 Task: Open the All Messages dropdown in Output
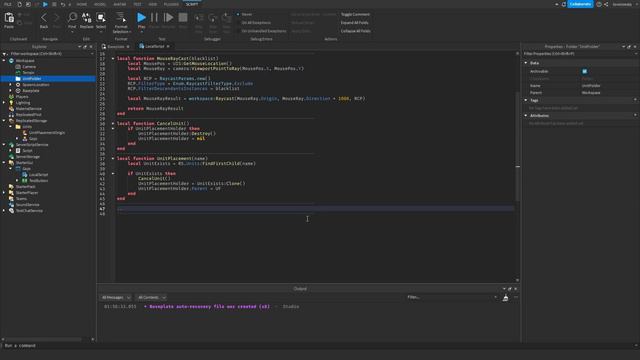[x=116, y=298]
